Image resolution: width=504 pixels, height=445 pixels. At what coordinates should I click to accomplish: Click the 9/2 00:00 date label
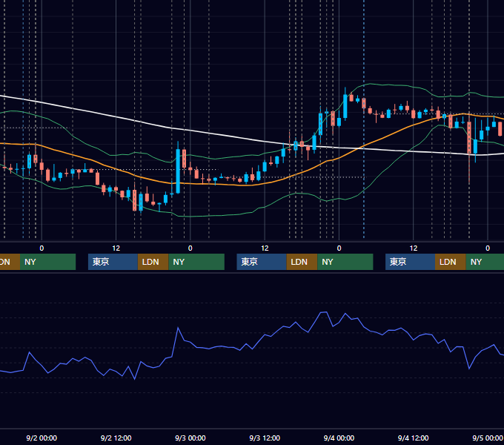42,438
